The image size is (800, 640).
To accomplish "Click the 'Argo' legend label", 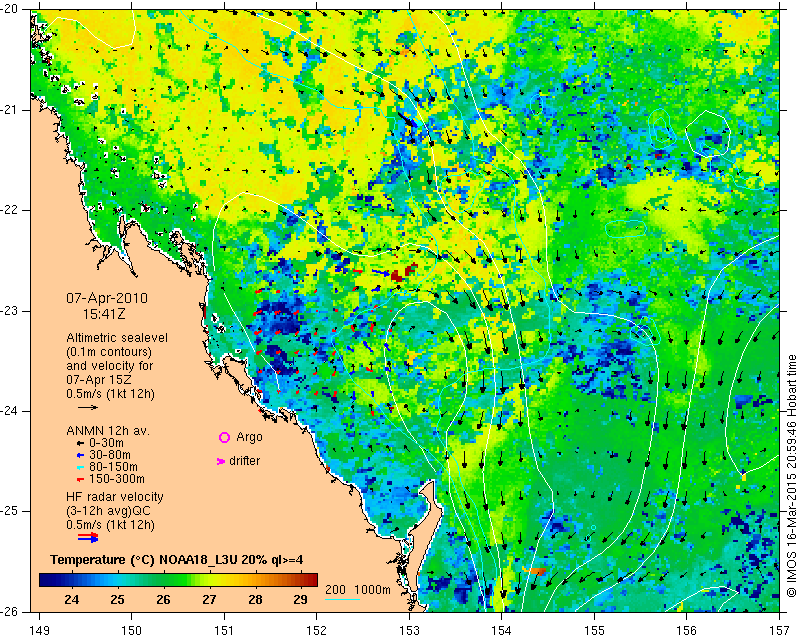I will (249, 437).
